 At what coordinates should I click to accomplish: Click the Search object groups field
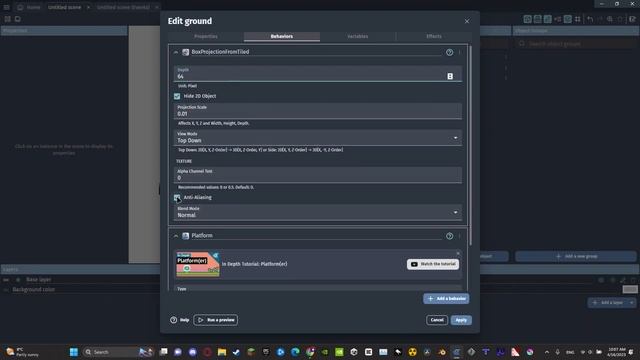coord(576,43)
